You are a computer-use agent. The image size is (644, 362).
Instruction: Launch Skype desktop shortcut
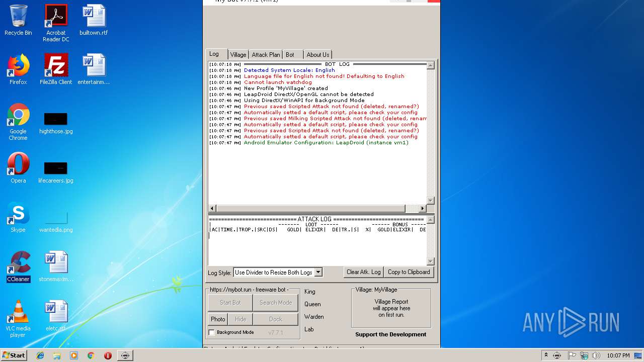point(18,218)
